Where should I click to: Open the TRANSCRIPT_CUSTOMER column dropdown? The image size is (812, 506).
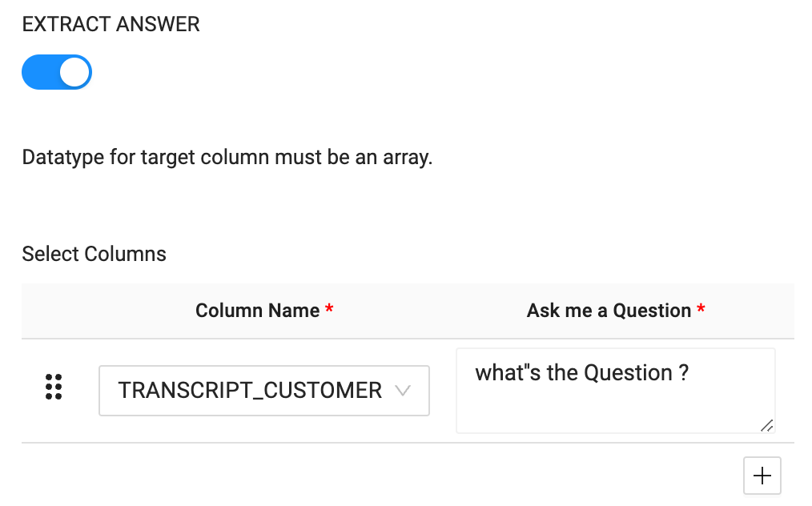click(x=264, y=391)
